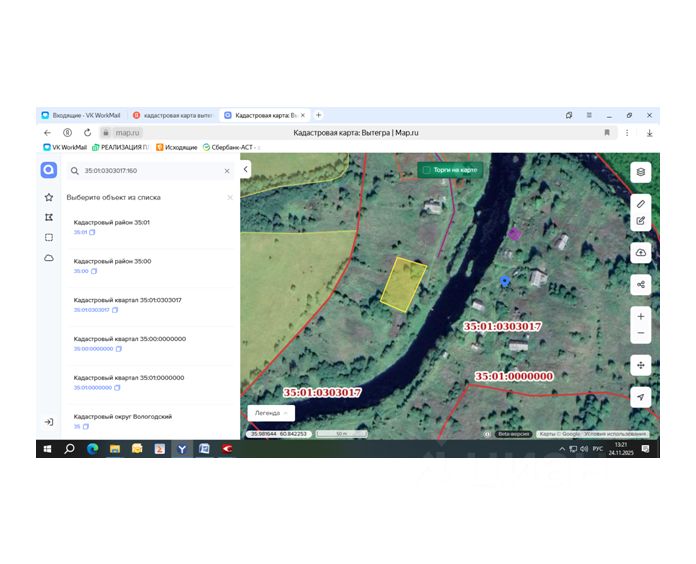Switch to the 'кадастровая карта вытегра' tab
Viewport: 696px width, 564px height.
pos(174,115)
